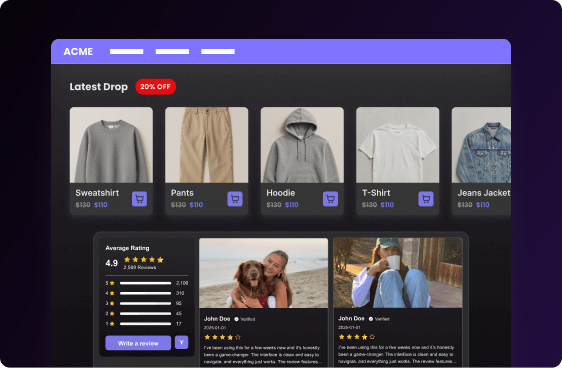Screen dimensions: 562x368
Task: Add the T-Shirt to cart
Action: [x=426, y=199]
